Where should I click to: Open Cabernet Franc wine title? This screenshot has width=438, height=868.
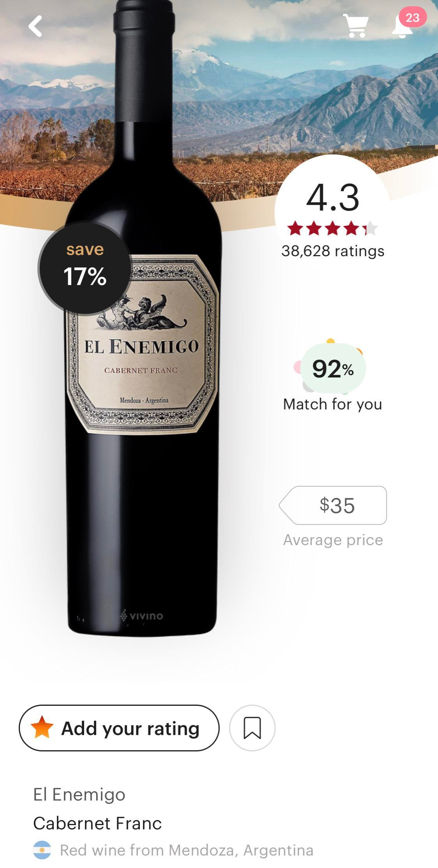pyautogui.click(x=97, y=823)
